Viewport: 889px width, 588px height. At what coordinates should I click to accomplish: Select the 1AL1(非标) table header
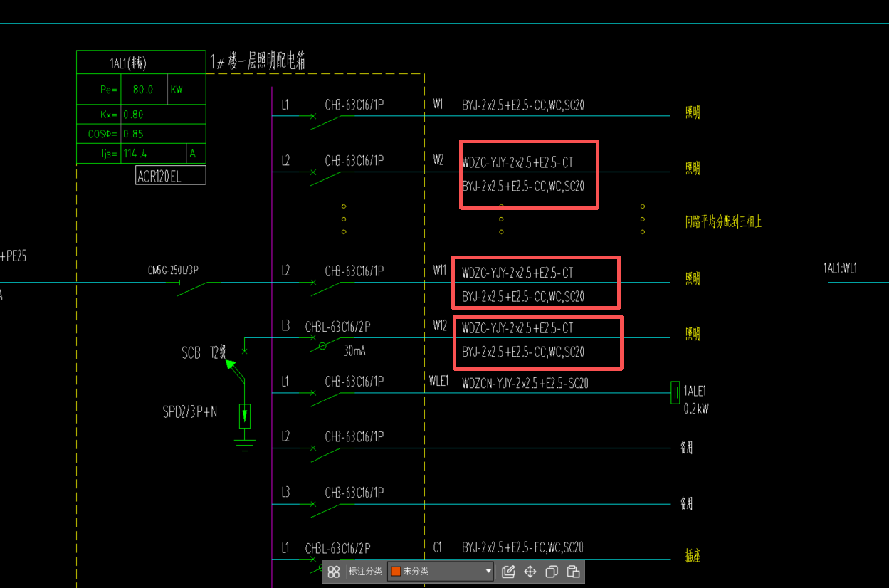(x=141, y=63)
